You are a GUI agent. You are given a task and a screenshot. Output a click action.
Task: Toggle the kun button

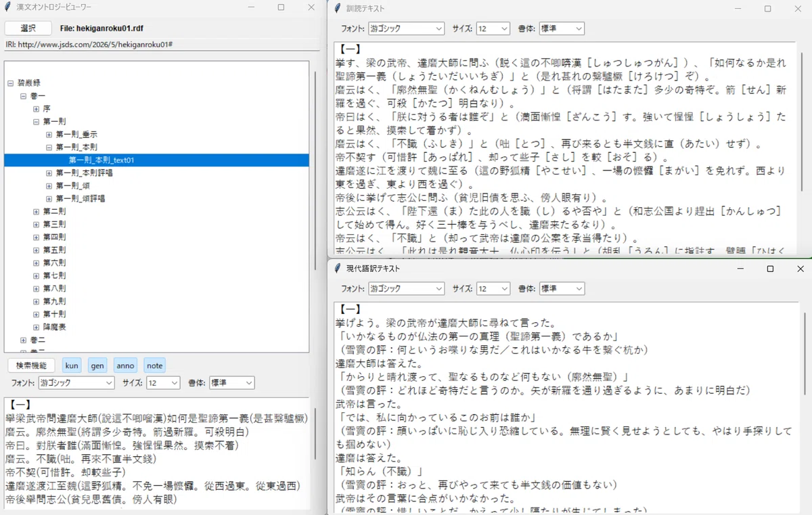pos(72,365)
